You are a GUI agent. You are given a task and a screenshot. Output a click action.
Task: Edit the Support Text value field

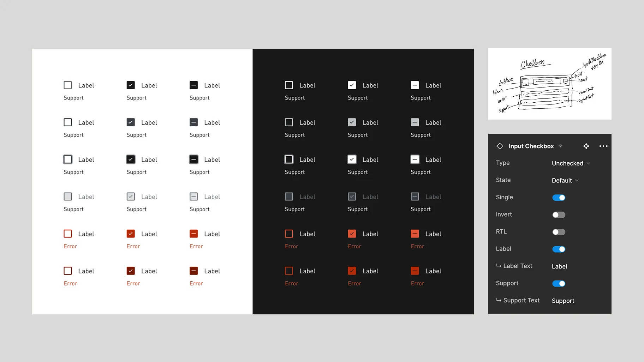pos(563,301)
